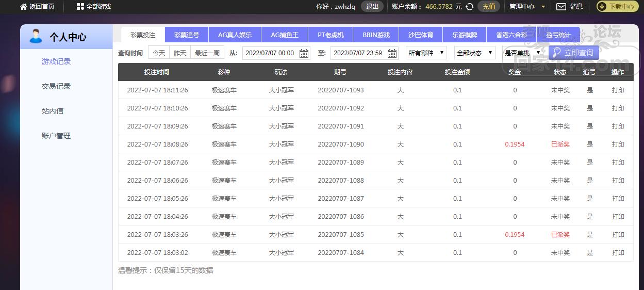Print the bet record for 期号 20220707-1093
Viewport: 644px width, 290px height.
coord(618,90)
